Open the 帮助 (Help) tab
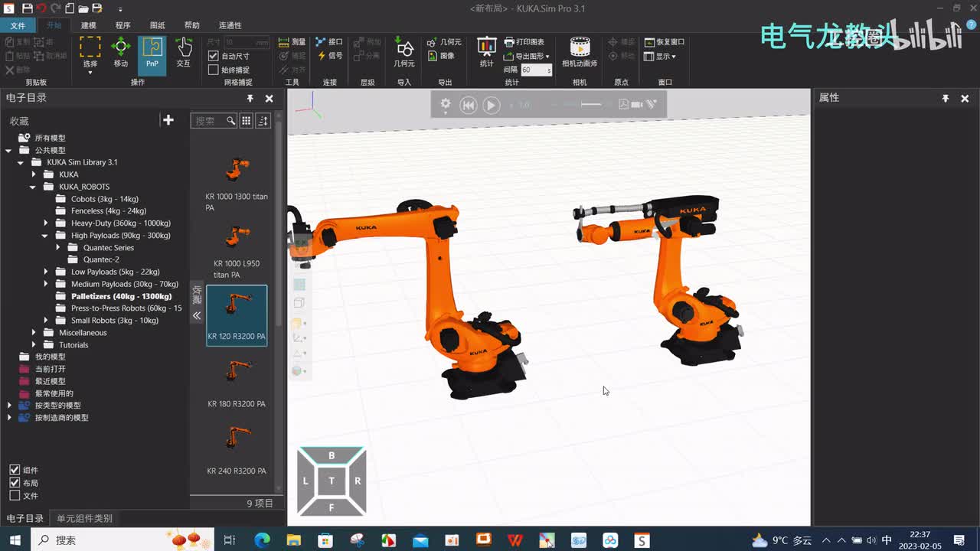Screen dimensions: 980x551 [192, 25]
